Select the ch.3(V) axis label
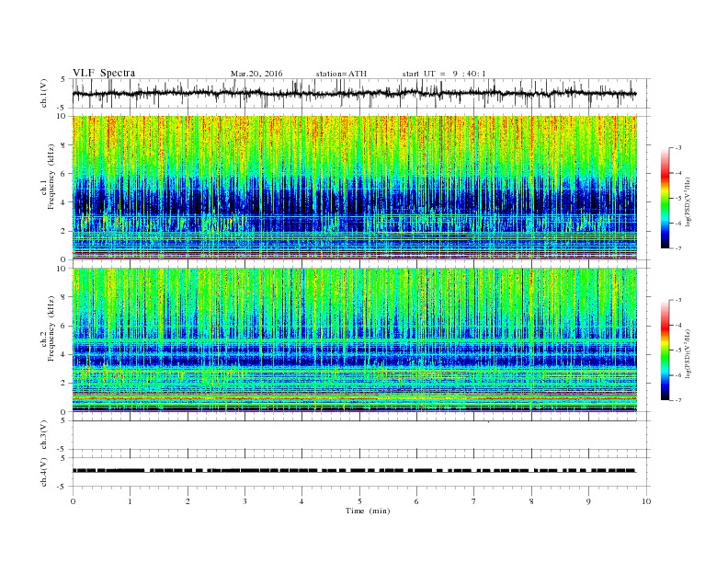This screenshot has height=563, width=728. coord(44,435)
